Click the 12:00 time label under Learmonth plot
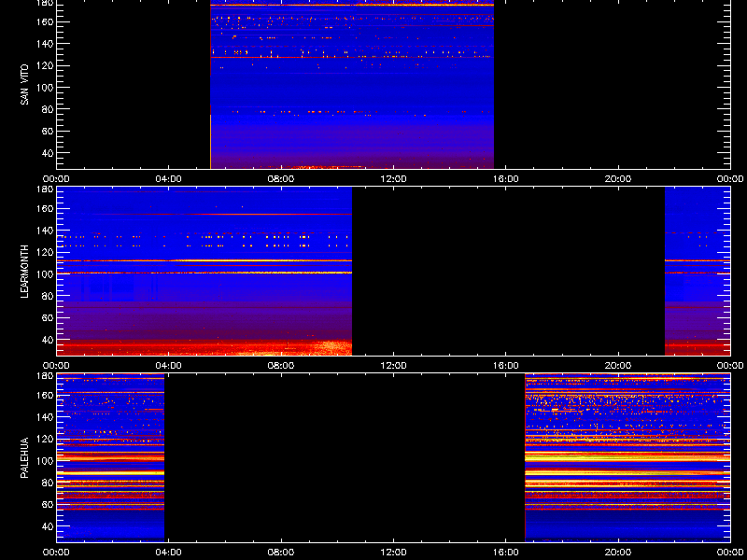Screen dimensions: 747x560 pyautogui.click(x=393, y=366)
